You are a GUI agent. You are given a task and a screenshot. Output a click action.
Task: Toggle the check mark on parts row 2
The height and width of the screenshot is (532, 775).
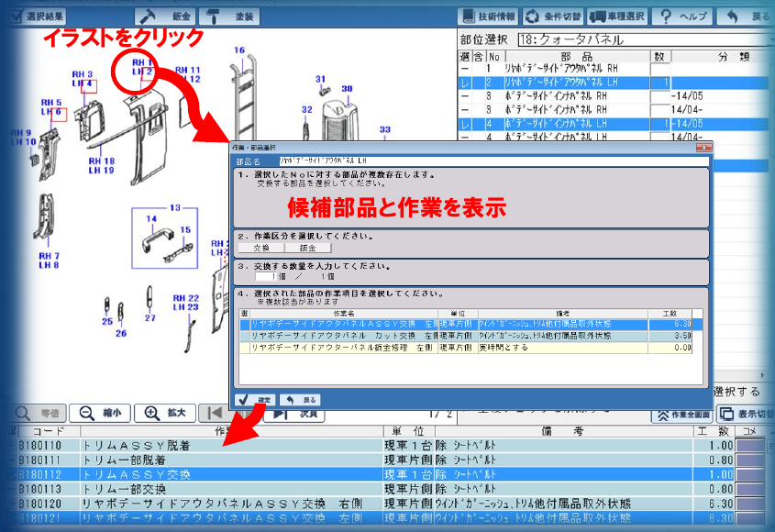tap(465, 83)
